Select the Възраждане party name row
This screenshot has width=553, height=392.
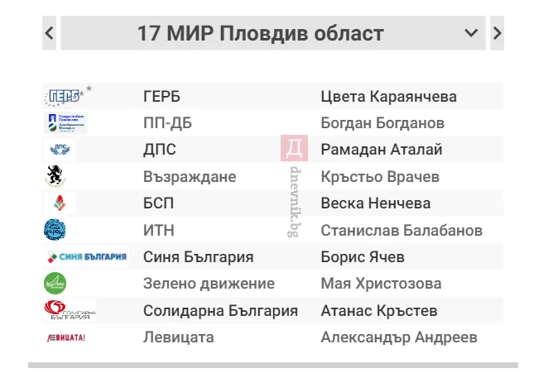(273, 176)
